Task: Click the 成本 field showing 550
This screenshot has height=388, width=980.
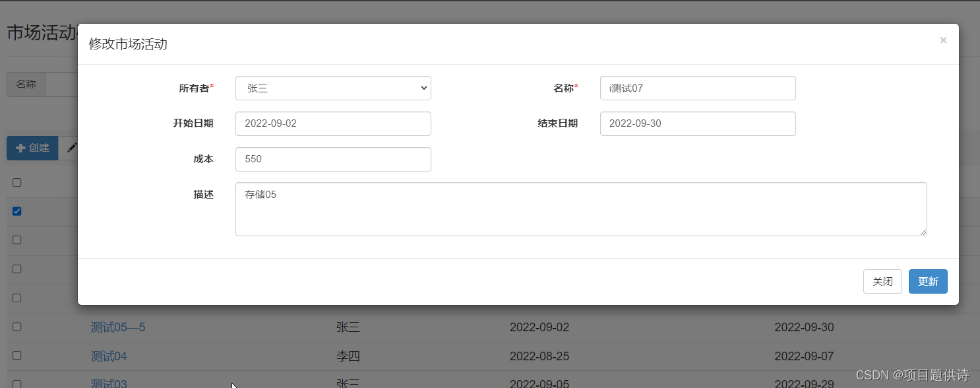Action: 333,159
